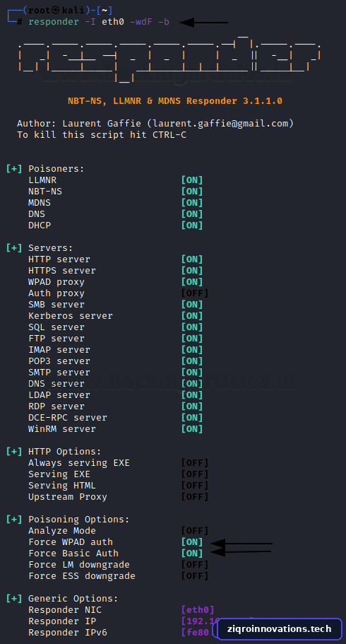Click the [+] marker beside HTTP Options
The image size is (346, 644).
[x=14, y=452]
